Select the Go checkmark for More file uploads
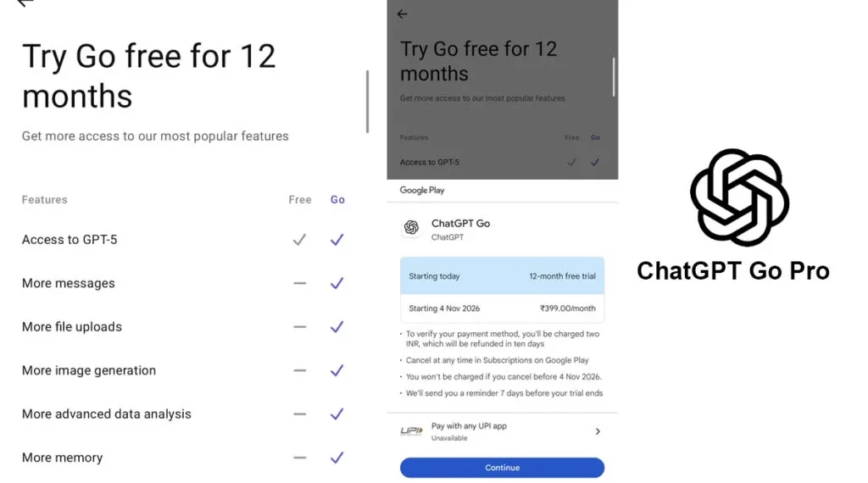The width and height of the screenshot is (868, 483). tap(337, 327)
